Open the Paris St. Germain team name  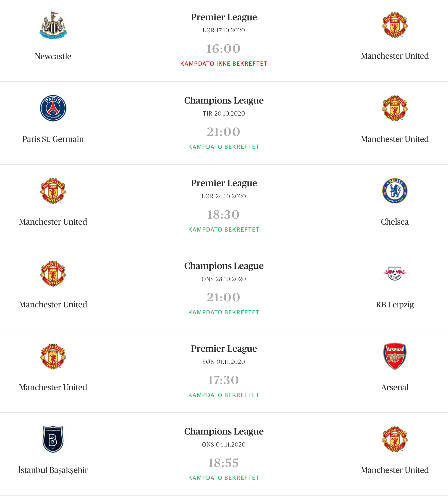tap(53, 139)
